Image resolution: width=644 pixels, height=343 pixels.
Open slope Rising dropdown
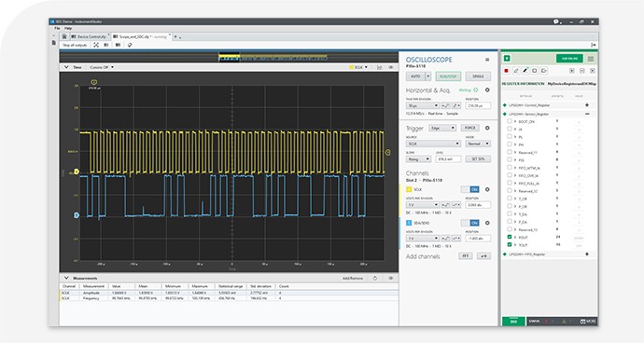coord(418,159)
